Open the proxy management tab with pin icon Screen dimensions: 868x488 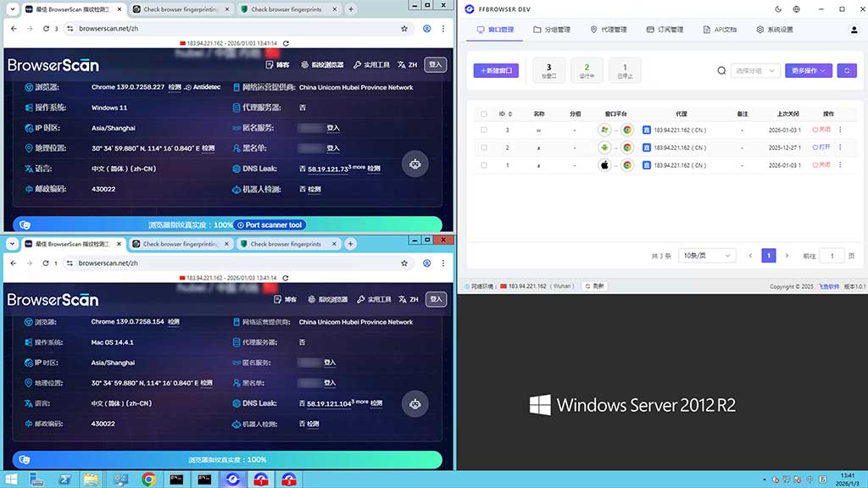pos(609,30)
